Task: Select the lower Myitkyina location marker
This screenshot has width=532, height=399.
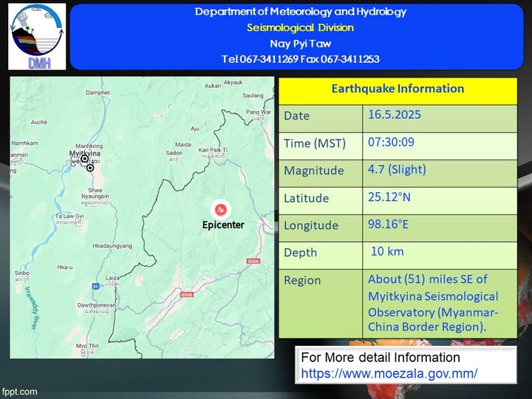Action: click(90, 168)
